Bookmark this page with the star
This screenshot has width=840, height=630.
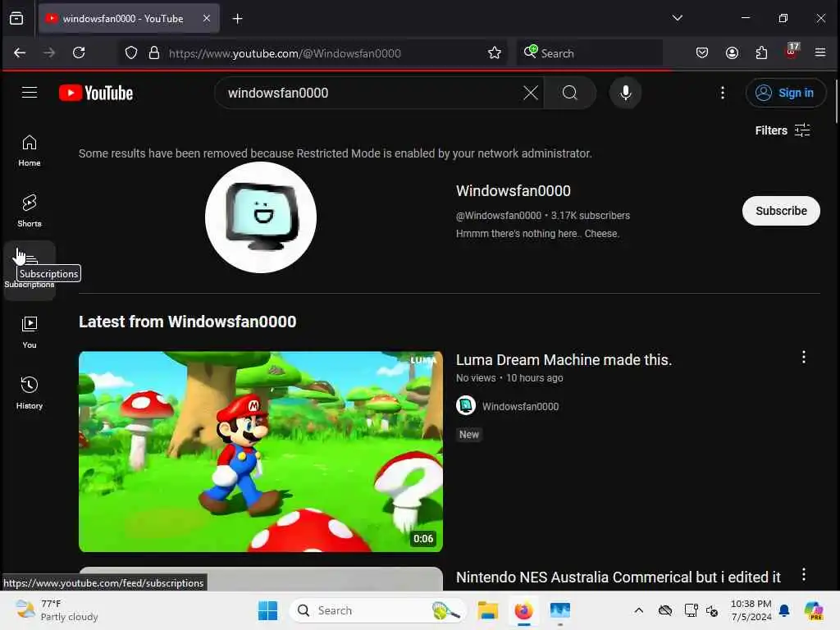tap(495, 52)
